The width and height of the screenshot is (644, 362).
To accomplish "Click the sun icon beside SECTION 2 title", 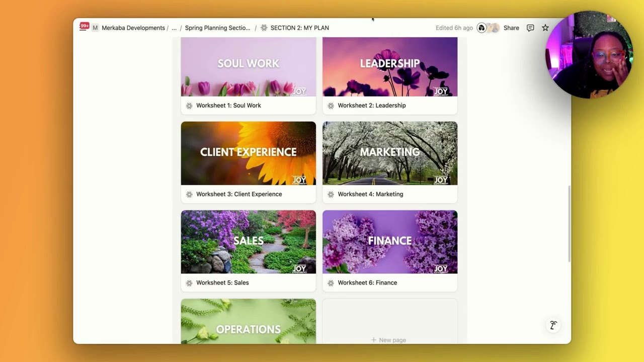I will (264, 28).
